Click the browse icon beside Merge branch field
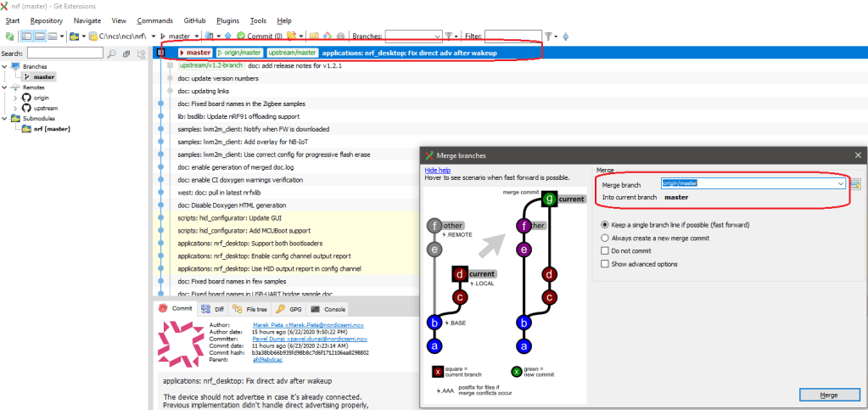This screenshot has width=868, height=410. [x=856, y=183]
